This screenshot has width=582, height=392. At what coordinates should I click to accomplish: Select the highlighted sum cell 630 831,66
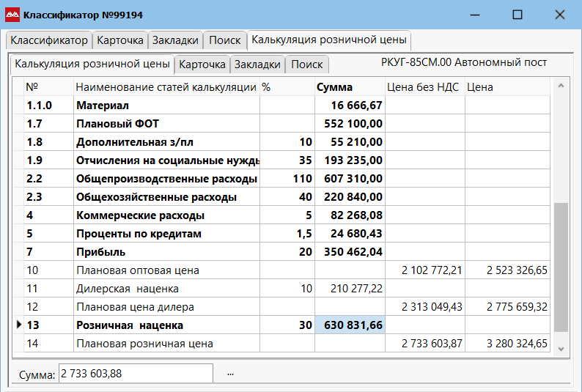pyautogui.click(x=350, y=325)
